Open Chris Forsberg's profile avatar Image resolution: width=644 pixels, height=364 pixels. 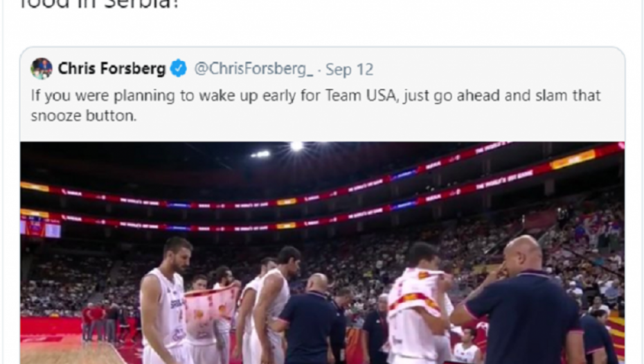coord(42,69)
